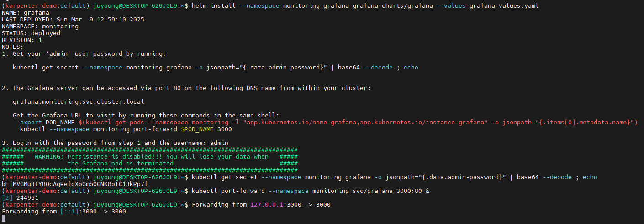
Task: Click the 'export' keyword
Action: click(x=31, y=123)
